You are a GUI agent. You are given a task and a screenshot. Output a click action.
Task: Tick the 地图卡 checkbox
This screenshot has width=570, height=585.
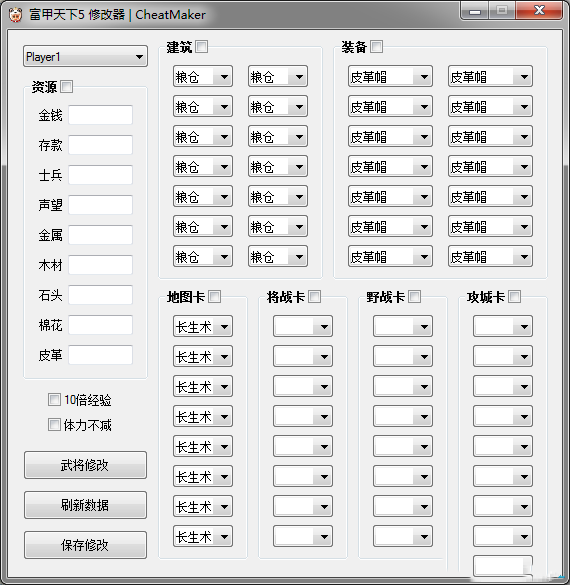click(x=214, y=297)
